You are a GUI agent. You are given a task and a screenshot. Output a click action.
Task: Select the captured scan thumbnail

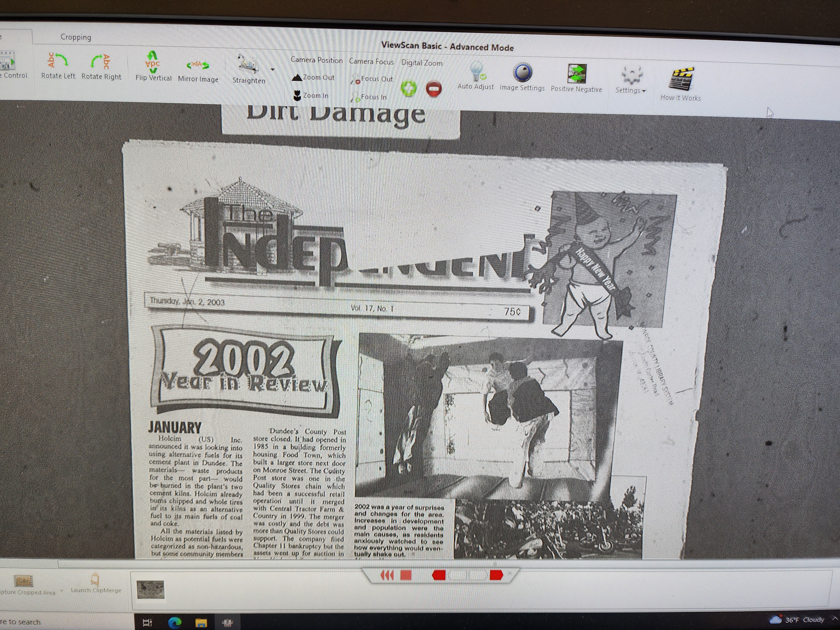(x=150, y=589)
